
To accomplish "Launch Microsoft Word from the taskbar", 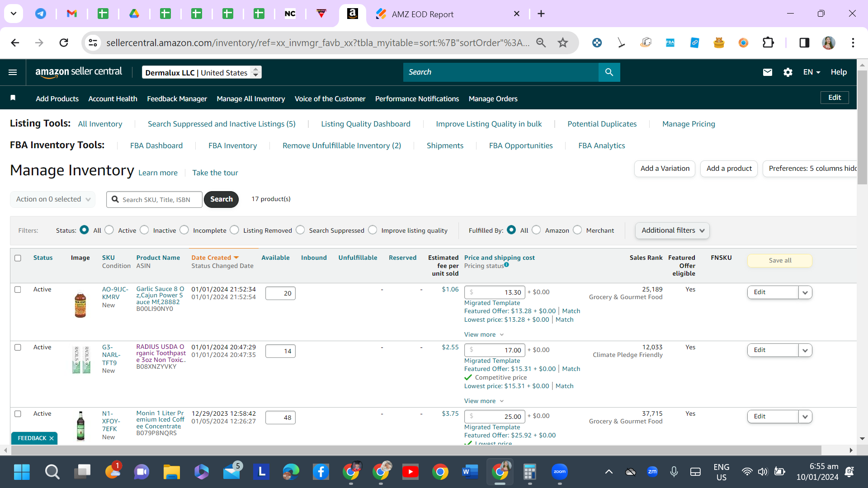I will point(470,472).
